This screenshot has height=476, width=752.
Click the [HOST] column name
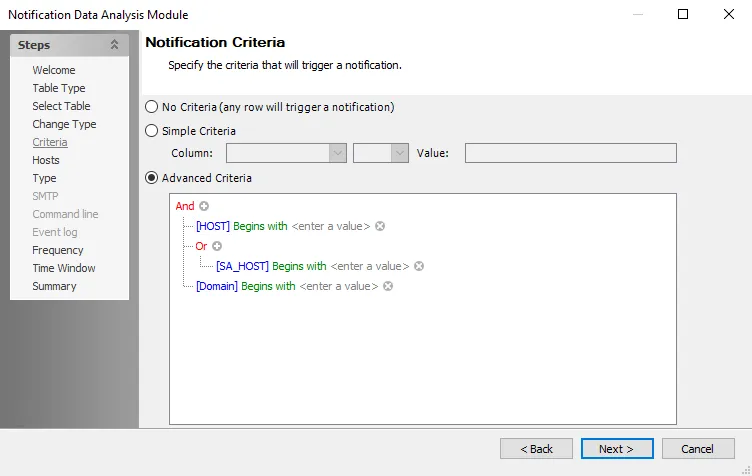[213, 226]
